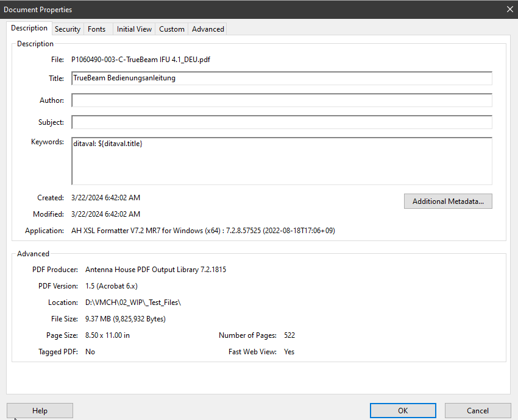Click the Modified date value

105,214
